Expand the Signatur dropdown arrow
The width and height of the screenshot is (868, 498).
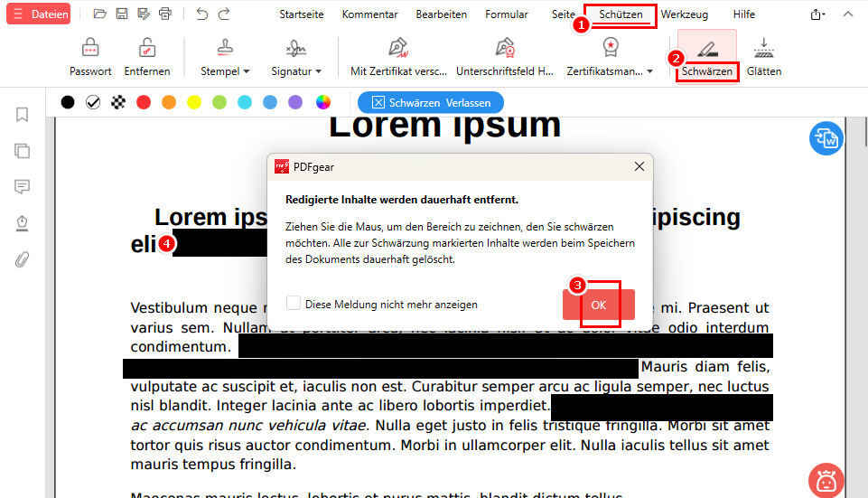pos(318,71)
